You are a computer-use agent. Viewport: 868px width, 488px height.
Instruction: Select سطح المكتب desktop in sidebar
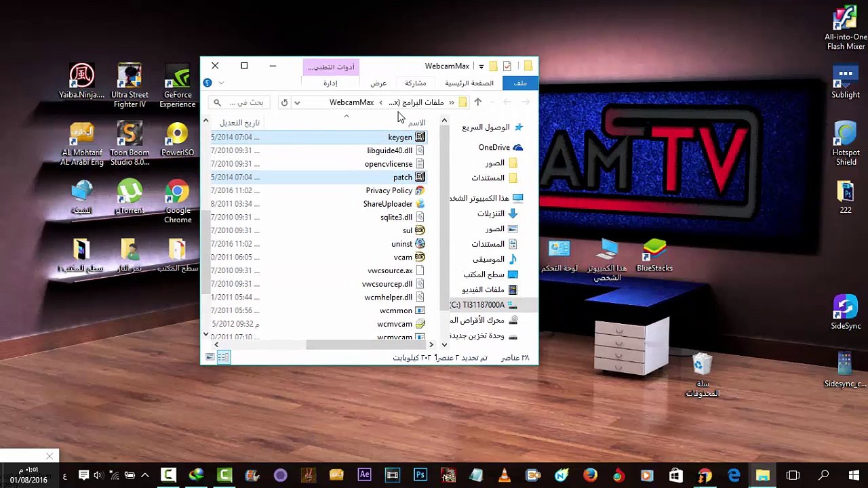tap(490, 274)
